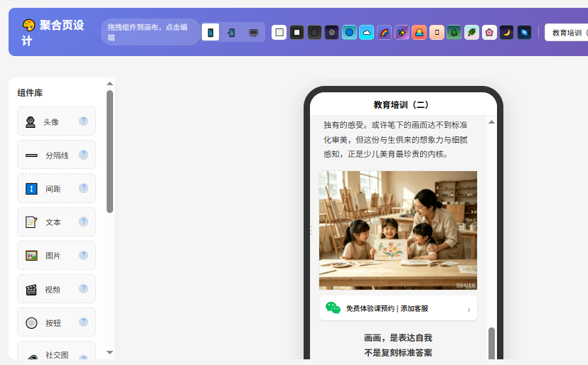Select the 视频 video component

click(x=56, y=288)
